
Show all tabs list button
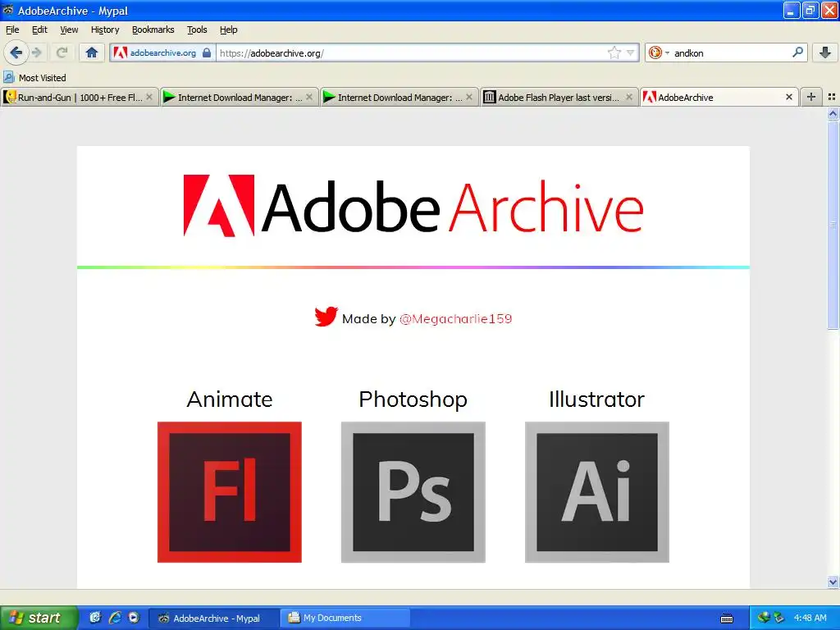[x=832, y=97]
